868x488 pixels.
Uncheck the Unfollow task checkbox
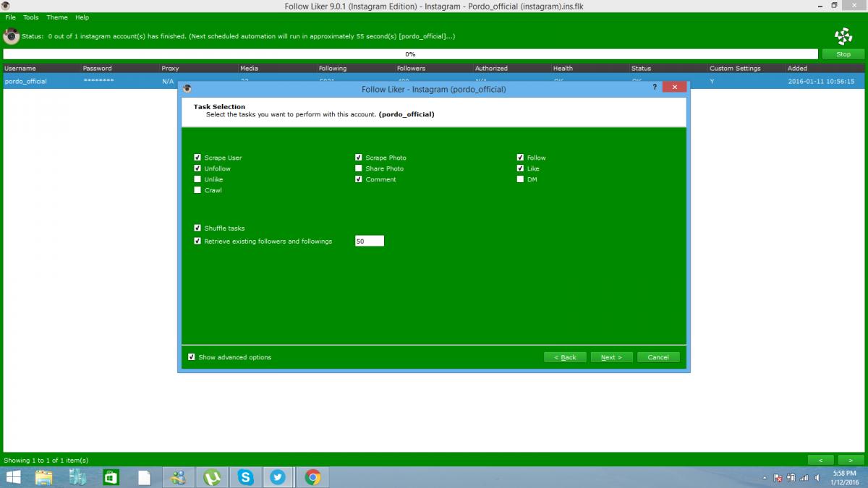197,168
